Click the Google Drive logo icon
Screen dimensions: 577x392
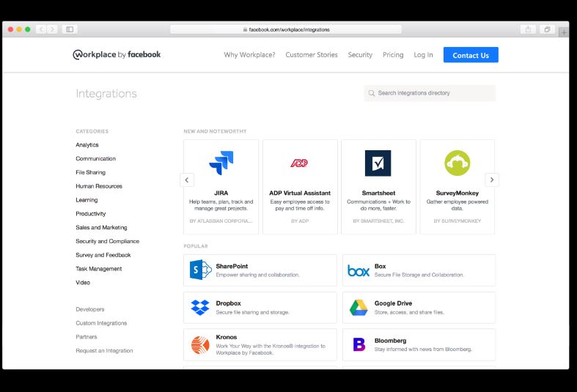click(359, 308)
